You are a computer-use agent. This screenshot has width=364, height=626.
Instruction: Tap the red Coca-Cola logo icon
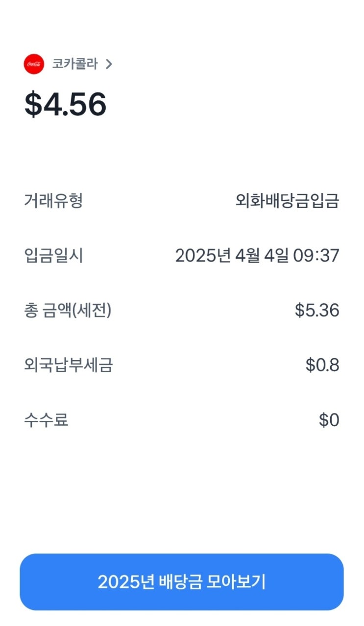[x=34, y=64]
